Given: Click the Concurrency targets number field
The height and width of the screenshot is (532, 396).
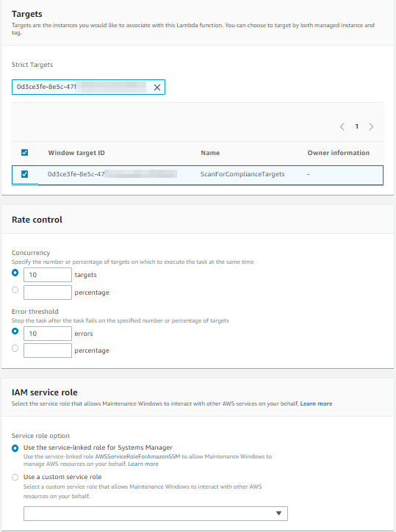Looking at the screenshot, I should [x=48, y=275].
